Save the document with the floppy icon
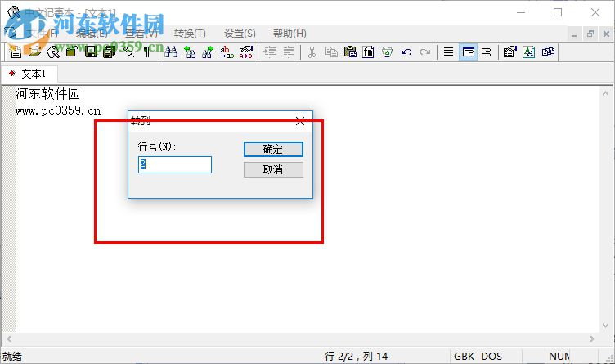615x364 pixels. click(x=91, y=52)
